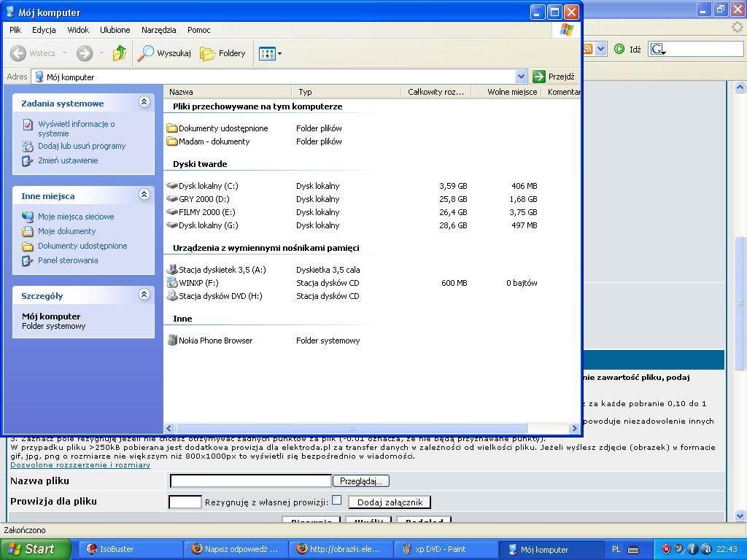Click the Google search engine icon in browser
The width and height of the screenshot is (747, 560).
point(658,49)
